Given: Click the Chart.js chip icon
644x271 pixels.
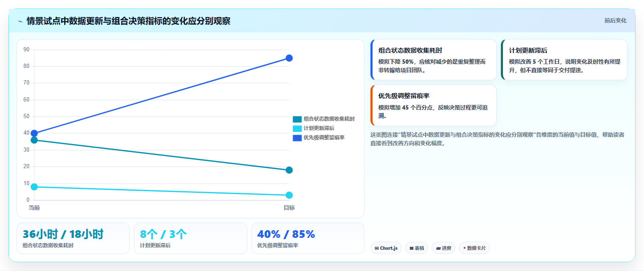Looking at the screenshot, I should [376, 248].
